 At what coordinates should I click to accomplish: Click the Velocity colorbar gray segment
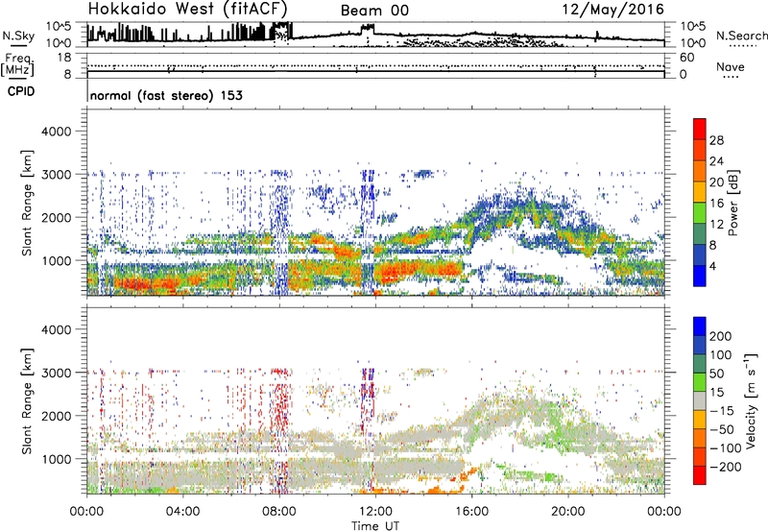tap(700, 401)
